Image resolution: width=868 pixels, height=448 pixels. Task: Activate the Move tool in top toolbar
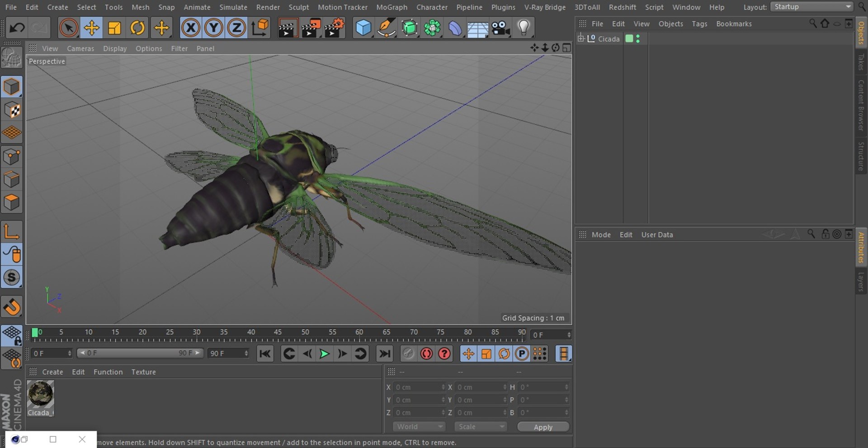(91, 28)
